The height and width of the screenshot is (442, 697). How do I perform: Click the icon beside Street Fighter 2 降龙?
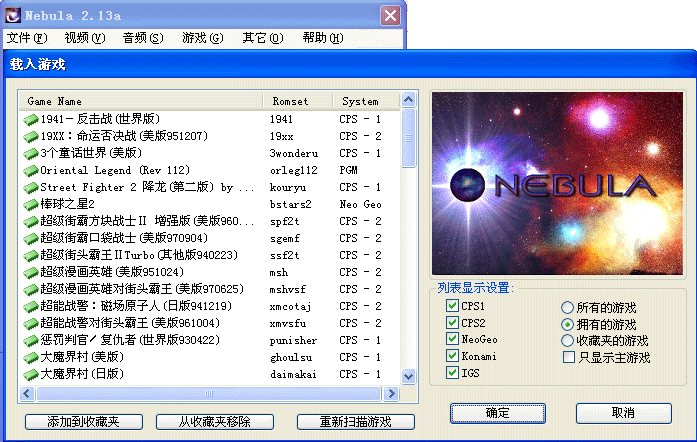coord(31,187)
